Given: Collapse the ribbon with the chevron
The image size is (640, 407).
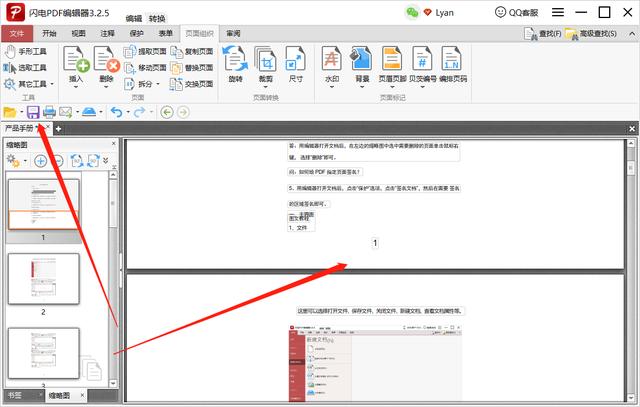Looking at the screenshot, I should tap(632, 34).
